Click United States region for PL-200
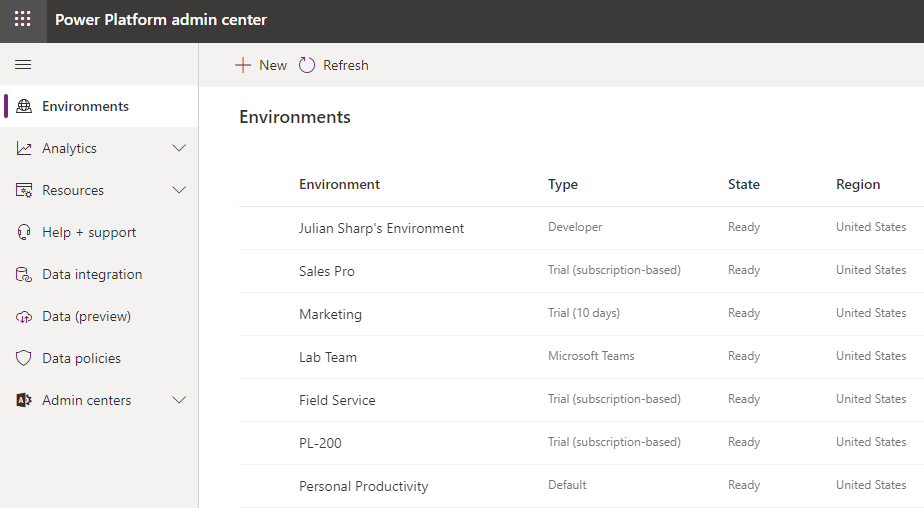This screenshot has height=508, width=924. [x=871, y=442]
